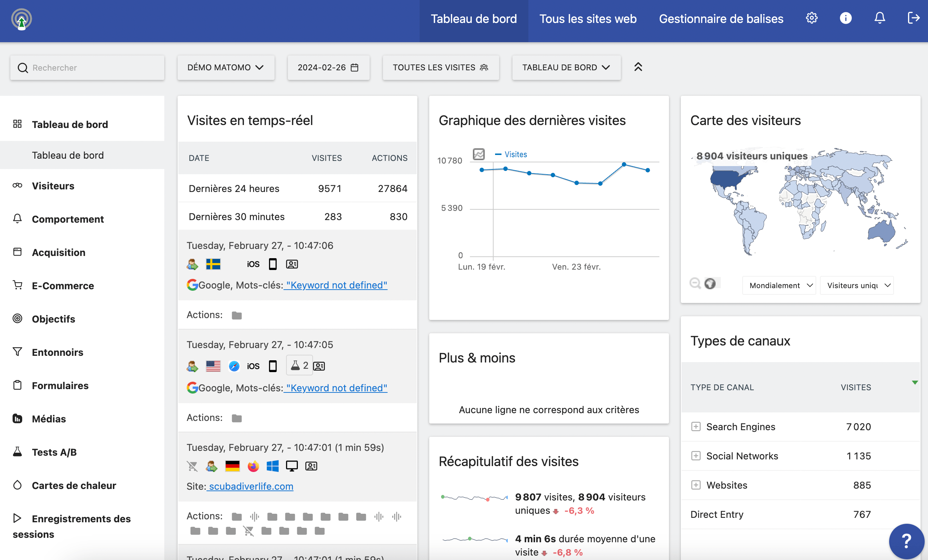Screen dimensions: 928x560
Task: Open the Keyword not defined link
Action: (336, 285)
